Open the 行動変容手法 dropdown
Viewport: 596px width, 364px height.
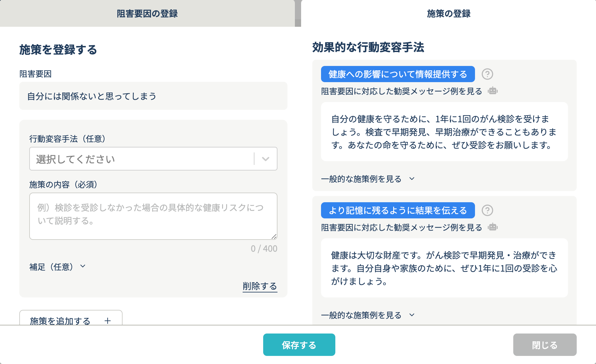click(x=153, y=159)
